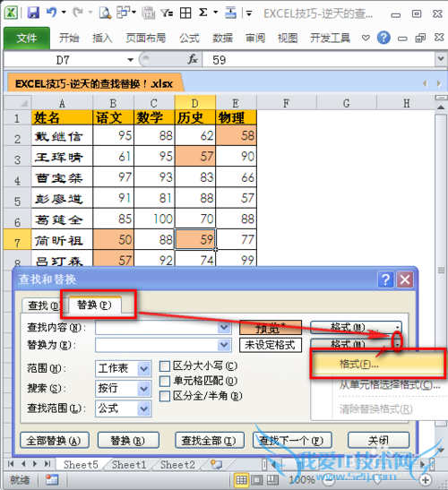
Task: Click the 替换(R) button
Action: coord(128,441)
